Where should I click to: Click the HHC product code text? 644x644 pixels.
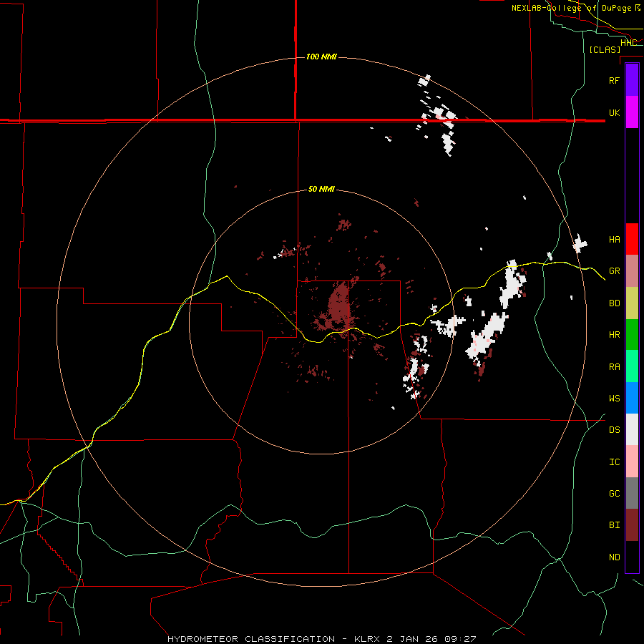(x=628, y=43)
